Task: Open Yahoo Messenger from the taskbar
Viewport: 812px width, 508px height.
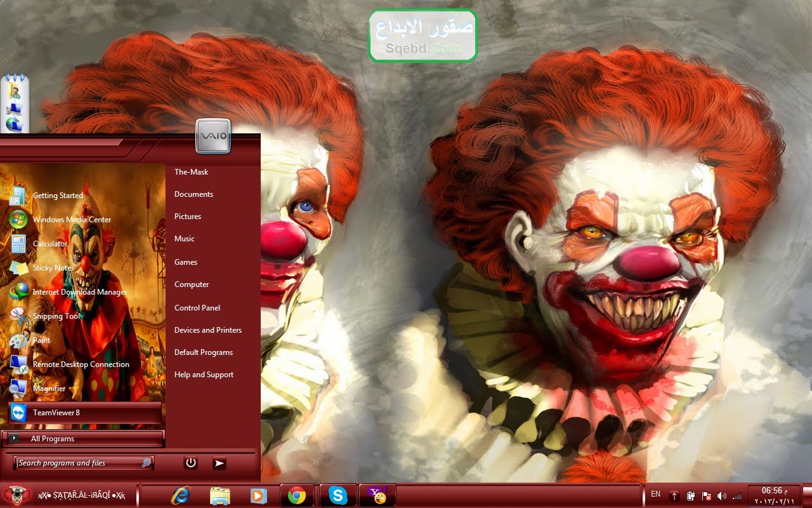Action: click(x=377, y=495)
